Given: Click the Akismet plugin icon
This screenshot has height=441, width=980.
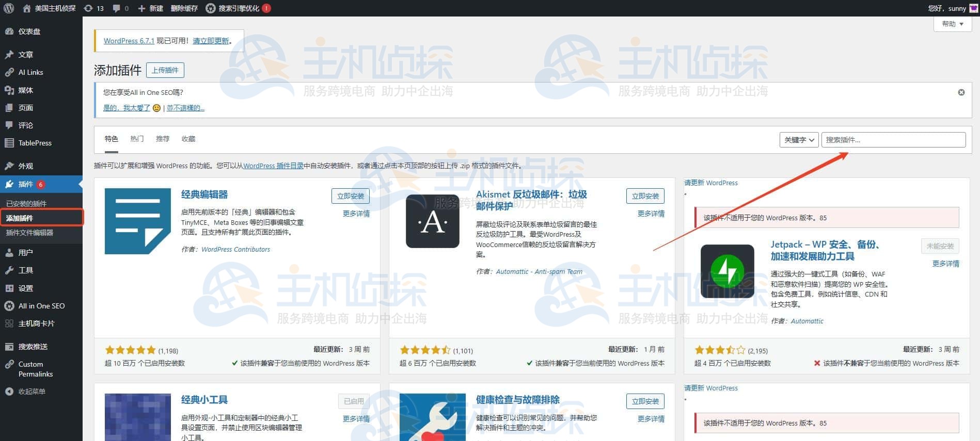Looking at the screenshot, I should 433,221.
